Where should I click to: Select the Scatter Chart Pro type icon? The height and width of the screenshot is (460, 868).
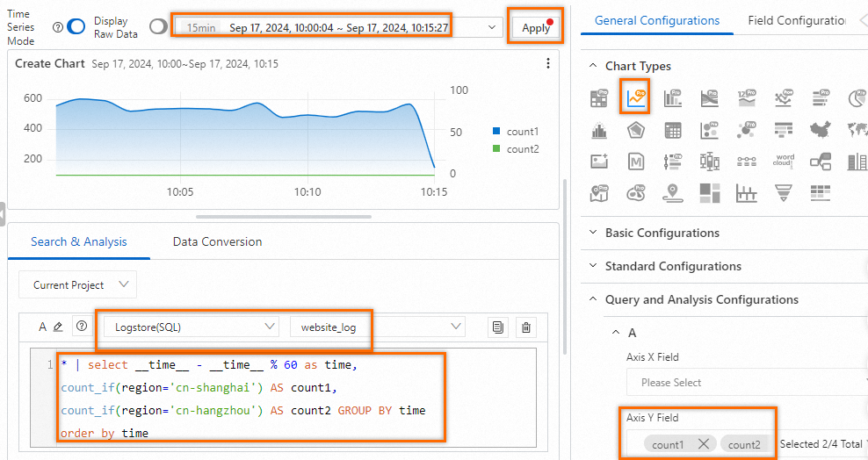point(709,131)
